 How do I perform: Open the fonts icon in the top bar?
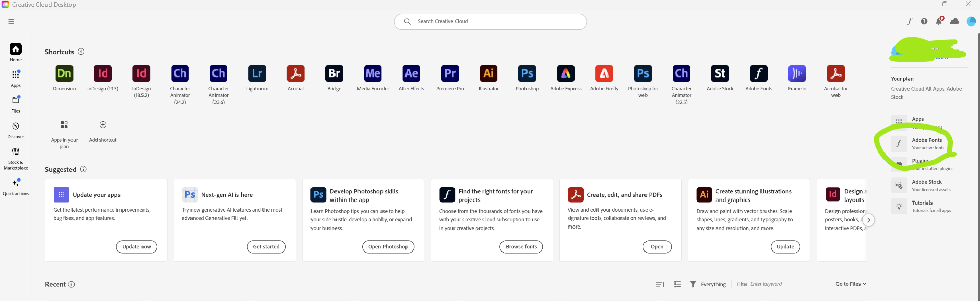910,21
